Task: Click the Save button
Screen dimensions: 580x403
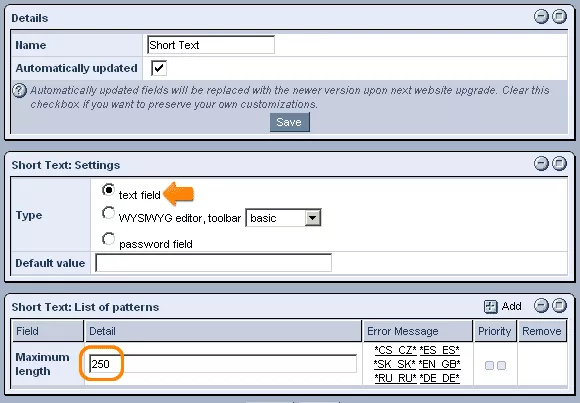Action: [x=290, y=122]
